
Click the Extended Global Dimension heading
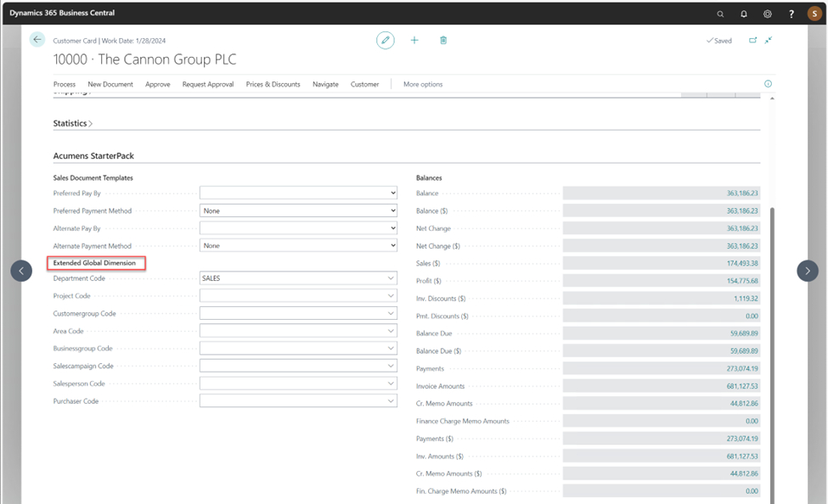94,263
